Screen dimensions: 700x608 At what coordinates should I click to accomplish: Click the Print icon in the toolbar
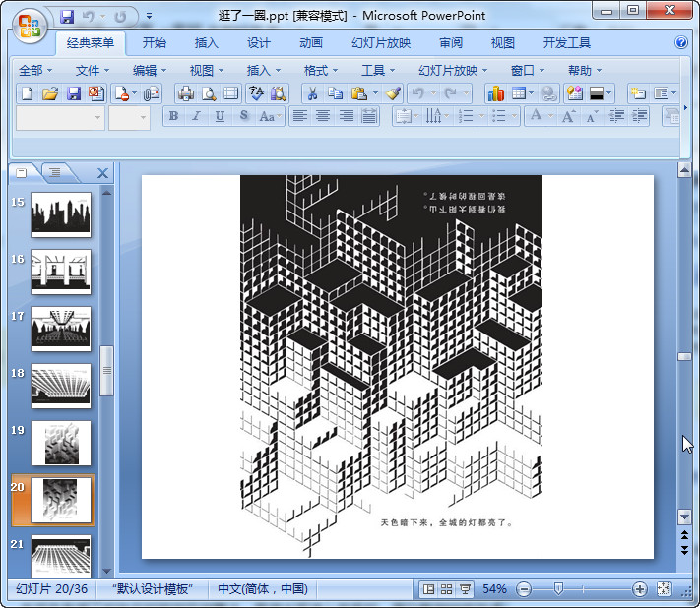[x=185, y=93]
